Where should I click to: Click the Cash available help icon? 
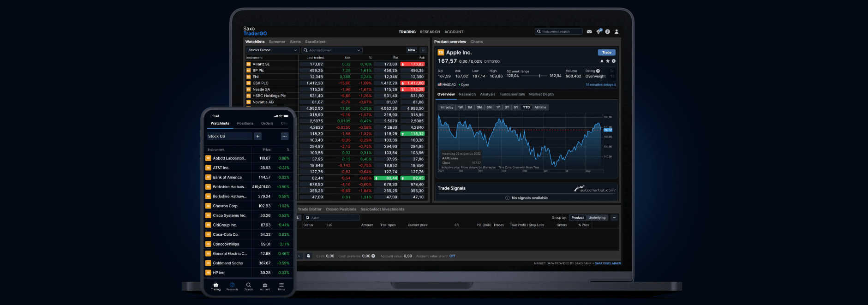373,256
